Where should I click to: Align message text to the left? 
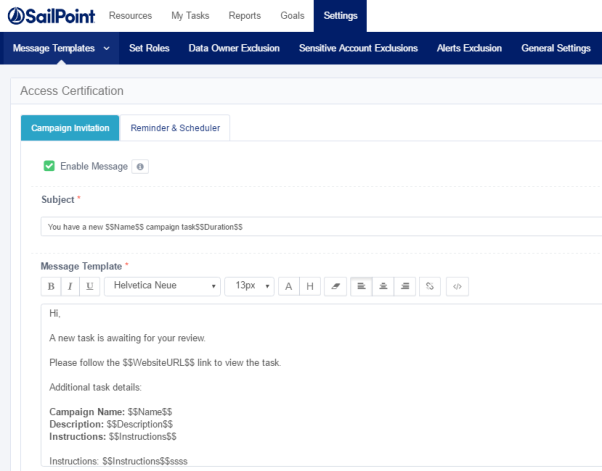(x=361, y=286)
